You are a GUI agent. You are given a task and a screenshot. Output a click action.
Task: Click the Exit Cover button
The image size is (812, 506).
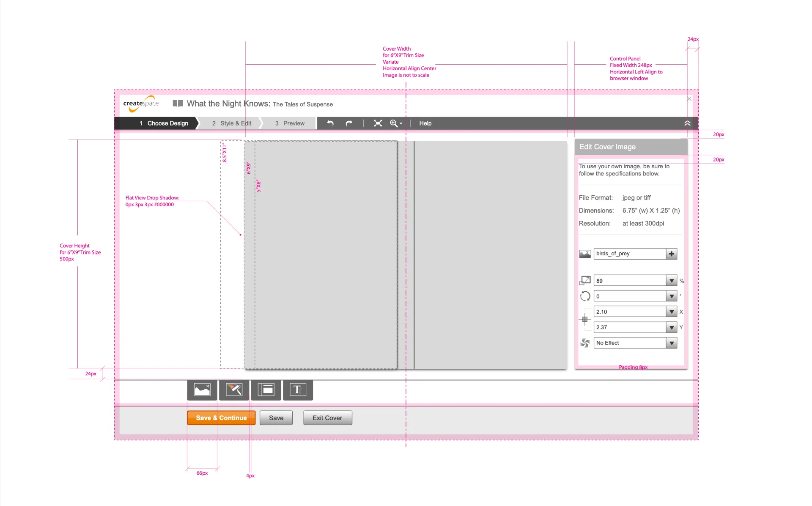pyautogui.click(x=327, y=418)
